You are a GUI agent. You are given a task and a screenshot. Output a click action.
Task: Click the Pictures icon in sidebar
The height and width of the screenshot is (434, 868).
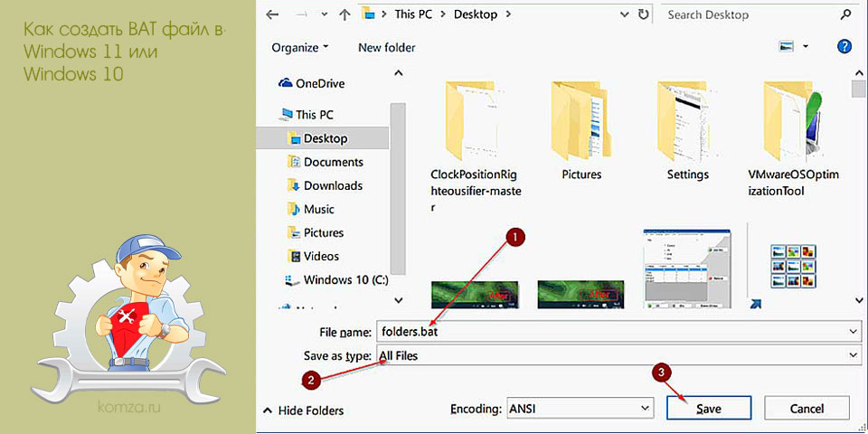(x=294, y=232)
